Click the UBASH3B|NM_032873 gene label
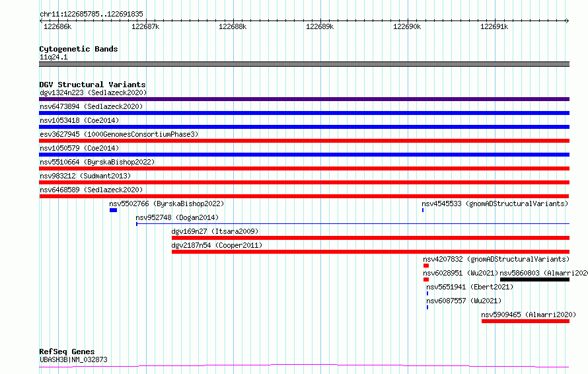The height and width of the screenshot is (374, 588). pyautogui.click(x=73, y=359)
